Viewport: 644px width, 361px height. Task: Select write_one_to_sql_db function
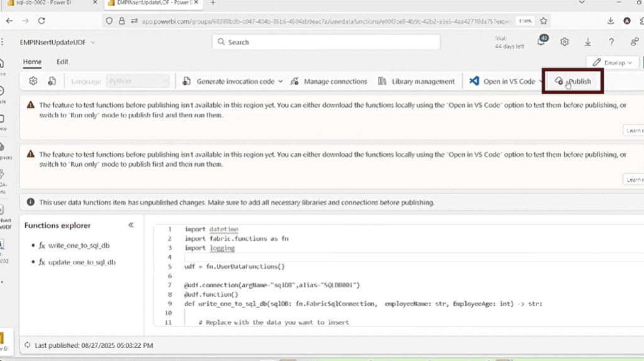click(79, 246)
